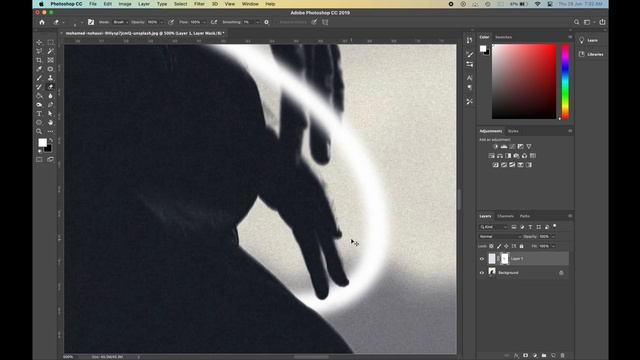
Task: Open the Color panel flyout menu
Action: pyautogui.click(x=570, y=37)
